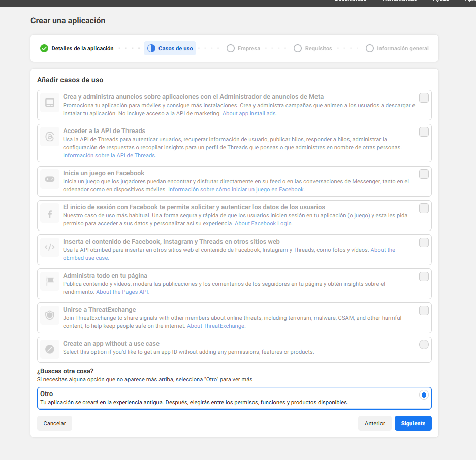Go to Detalles de la aplicación step
The height and width of the screenshot is (460, 476).
click(x=77, y=48)
